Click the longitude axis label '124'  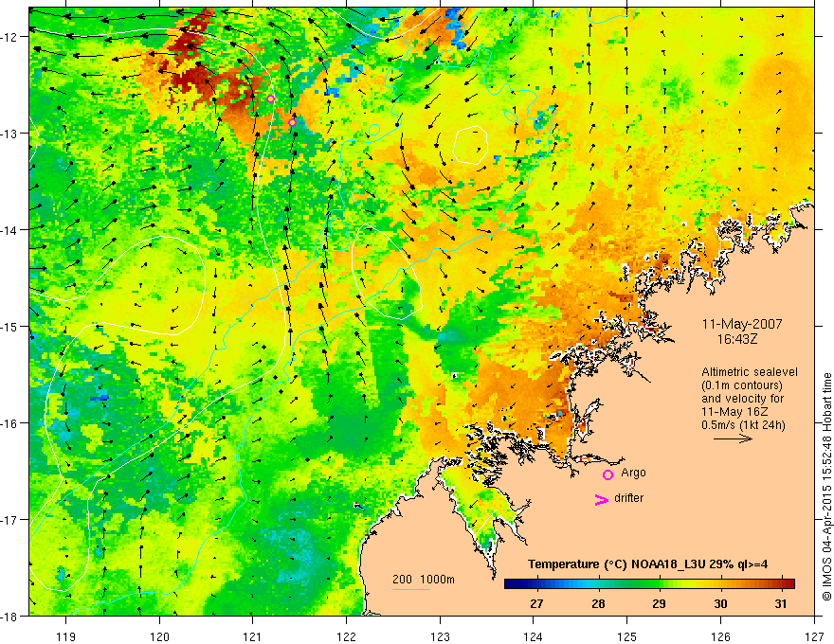pos(534,636)
